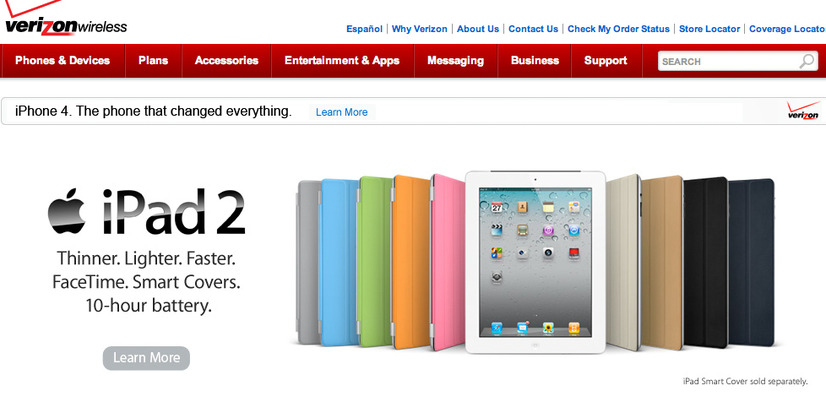
Task: Click the search magnifier icon
Action: 807,61
